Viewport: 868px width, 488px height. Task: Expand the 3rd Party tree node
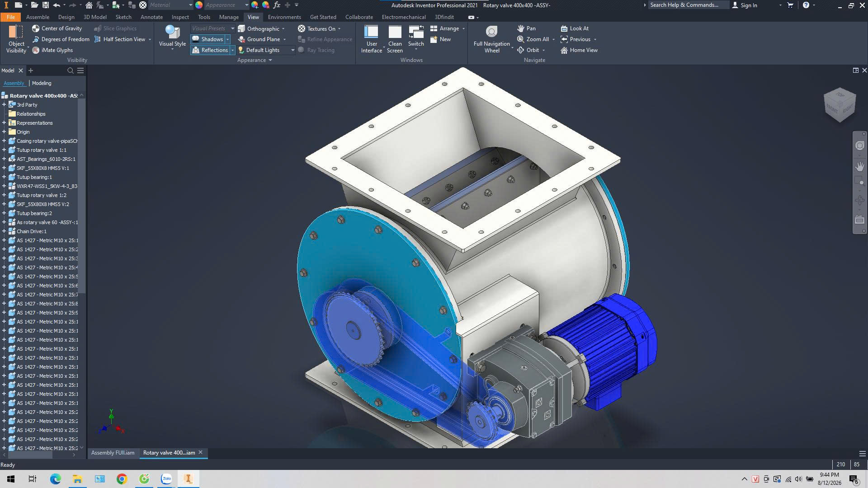(4, 105)
